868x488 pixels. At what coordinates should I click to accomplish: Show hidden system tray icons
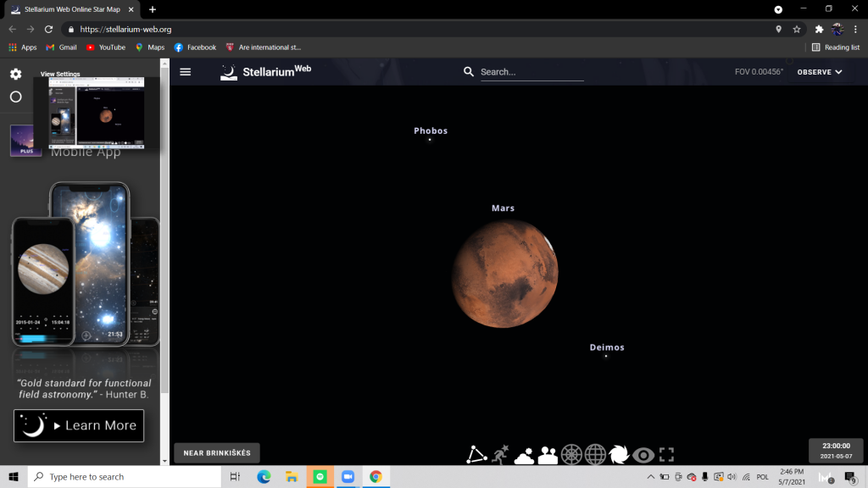click(x=650, y=477)
